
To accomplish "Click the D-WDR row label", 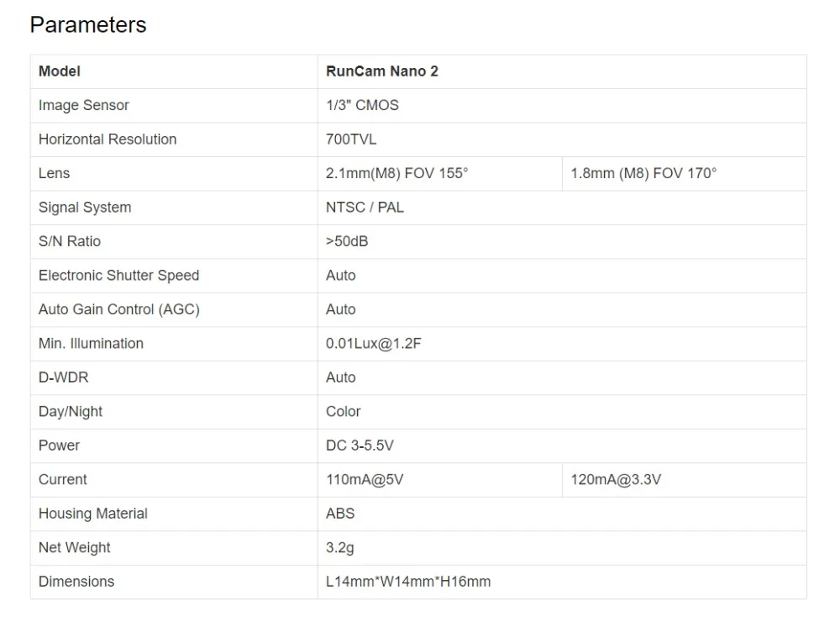I will [63, 377].
